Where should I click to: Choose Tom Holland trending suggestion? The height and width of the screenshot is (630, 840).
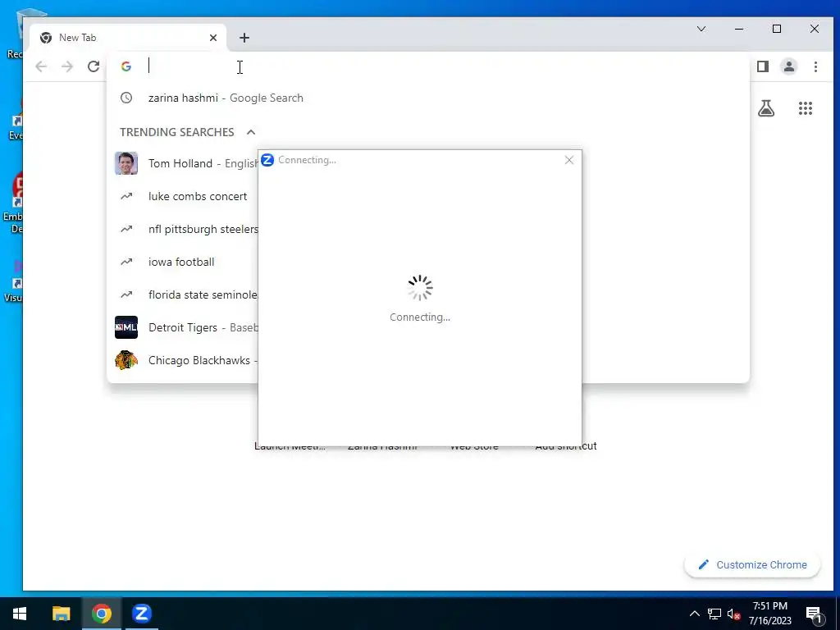click(183, 163)
